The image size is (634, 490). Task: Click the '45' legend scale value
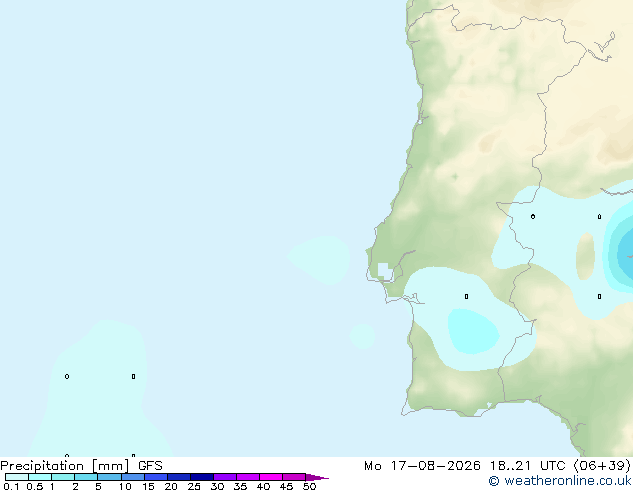tap(286, 486)
